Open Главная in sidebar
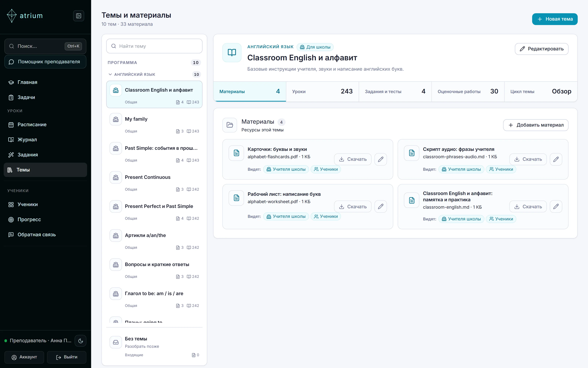 pyautogui.click(x=45, y=82)
